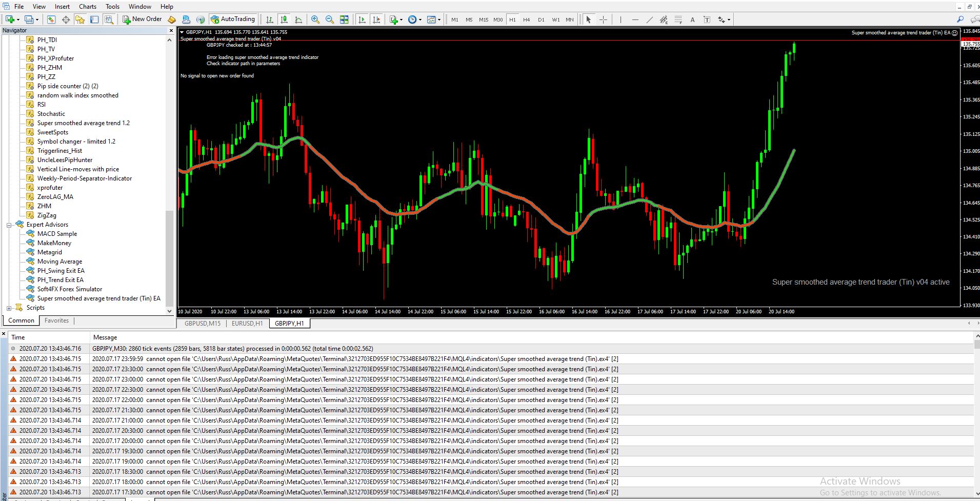The width and height of the screenshot is (980, 501).
Task: Open the MetaEditor book icon
Action: click(x=172, y=19)
